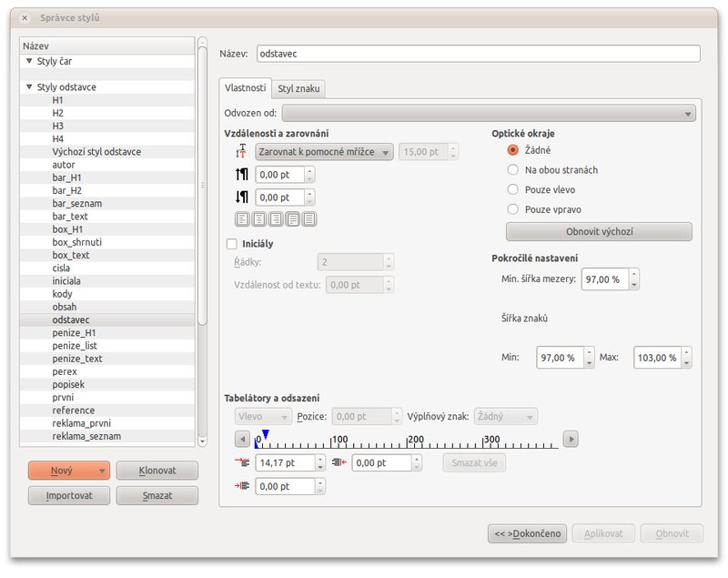This screenshot has height=578, width=728.
Task: Select the penize_list style
Action: (75, 346)
